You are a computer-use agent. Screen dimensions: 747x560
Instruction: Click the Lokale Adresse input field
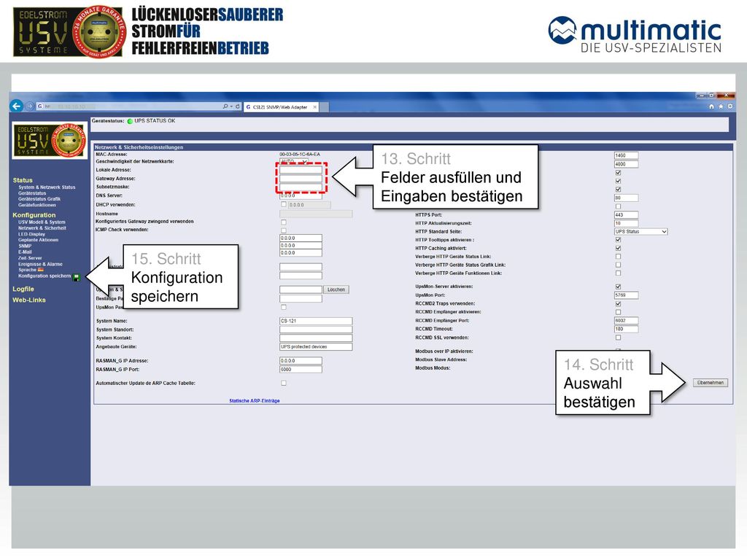pyautogui.click(x=301, y=170)
